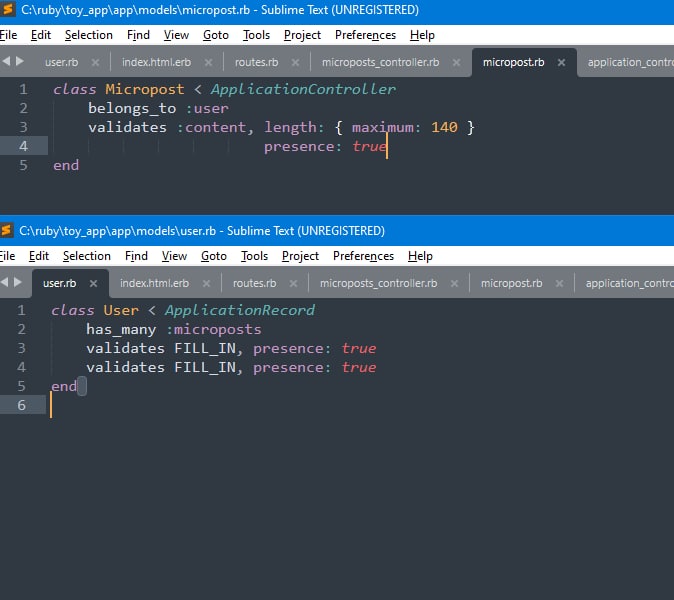Image resolution: width=674 pixels, height=600 pixels.
Task: Switch to micropost.rb tab in bottom window
Action: [512, 283]
